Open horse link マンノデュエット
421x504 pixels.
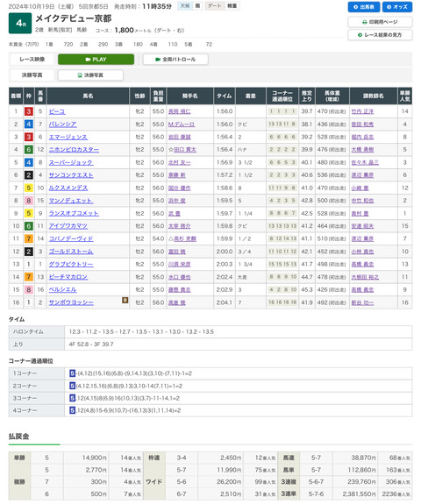71,201
